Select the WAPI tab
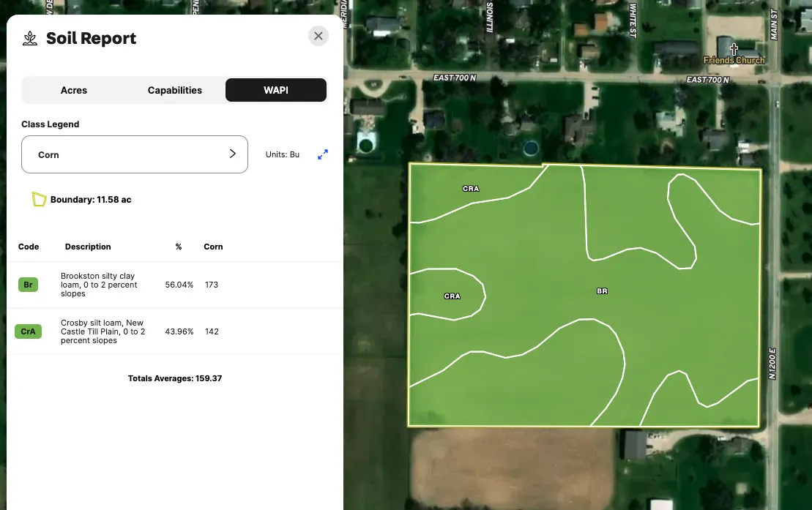This screenshot has height=510, width=812. point(275,90)
